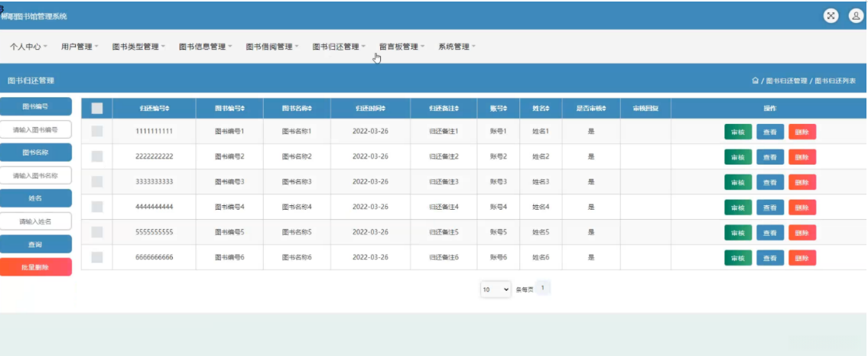Sort by 归还备注 column header
The height and width of the screenshot is (356, 868).
coord(444,108)
